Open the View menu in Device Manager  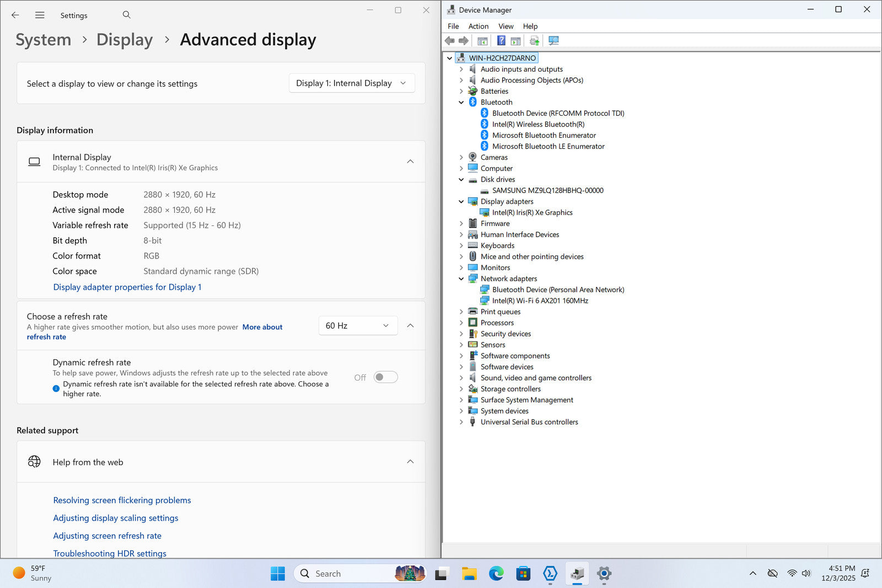pyautogui.click(x=505, y=26)
